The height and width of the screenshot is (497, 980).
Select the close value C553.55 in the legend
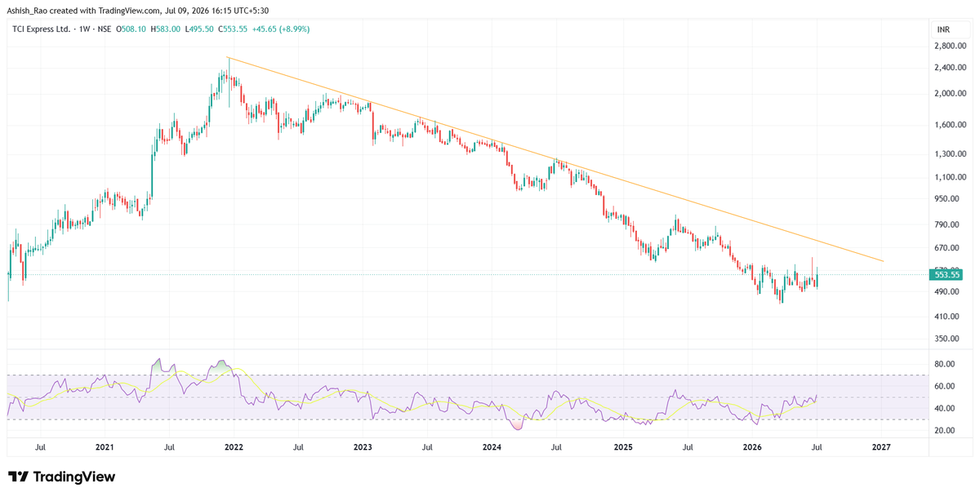coord(233,29)
